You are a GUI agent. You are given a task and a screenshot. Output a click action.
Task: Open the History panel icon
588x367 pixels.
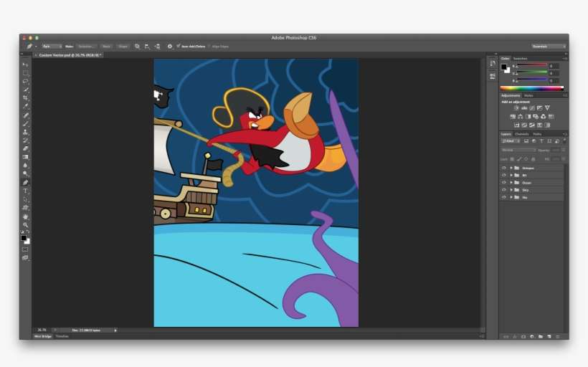(493, 64)
